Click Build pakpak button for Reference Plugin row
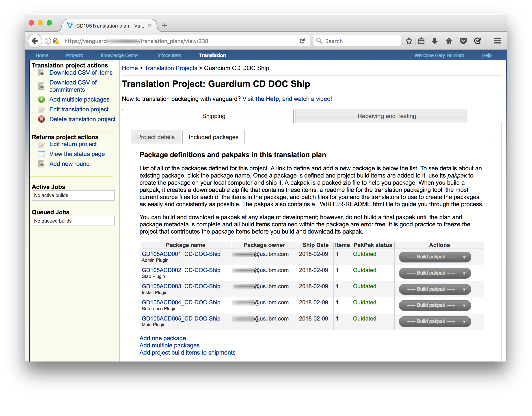Image resolution: width=532 pixels, height=416 pixels. [x=429, y=305]
